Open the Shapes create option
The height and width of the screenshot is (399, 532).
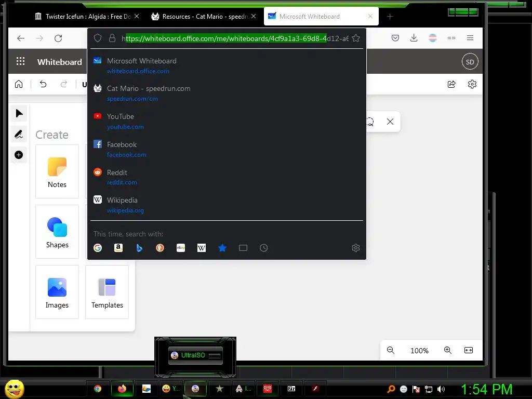[x=57, y=232]
